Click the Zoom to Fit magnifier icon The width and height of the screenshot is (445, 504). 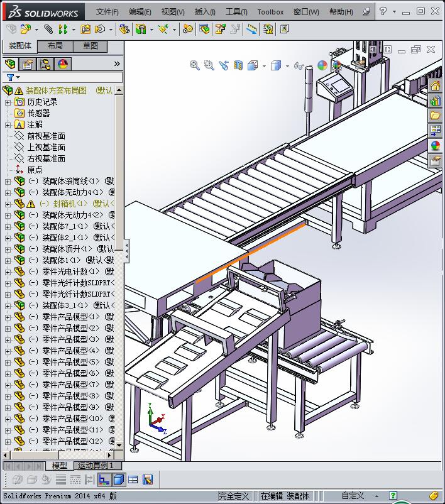click(194, 65)
